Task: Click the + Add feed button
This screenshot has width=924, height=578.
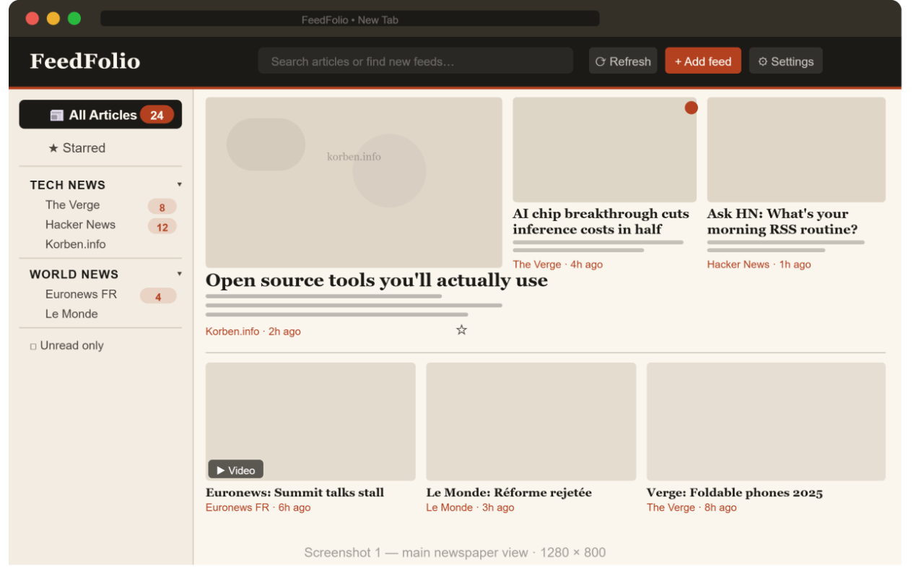Action: pyautogui.click(x=703, y=61)
